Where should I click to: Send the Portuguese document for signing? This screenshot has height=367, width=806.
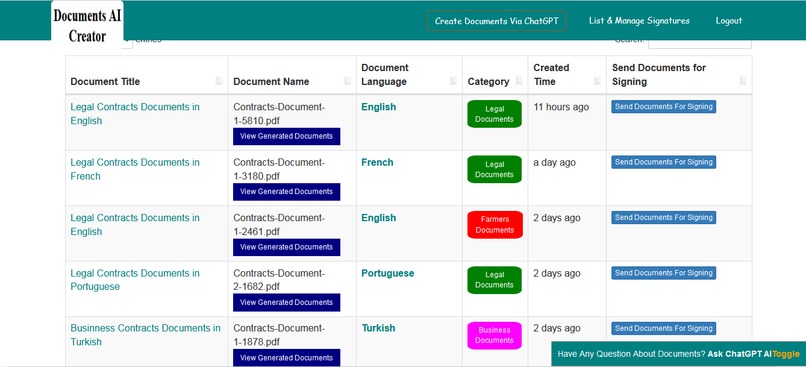tap(664, 273)
